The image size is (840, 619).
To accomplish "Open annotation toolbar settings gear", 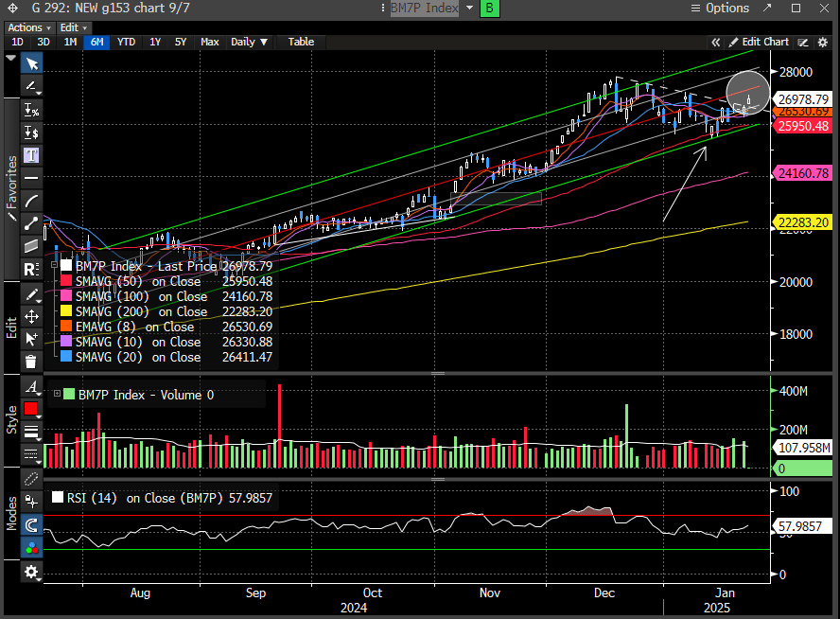I will [31, 572].
